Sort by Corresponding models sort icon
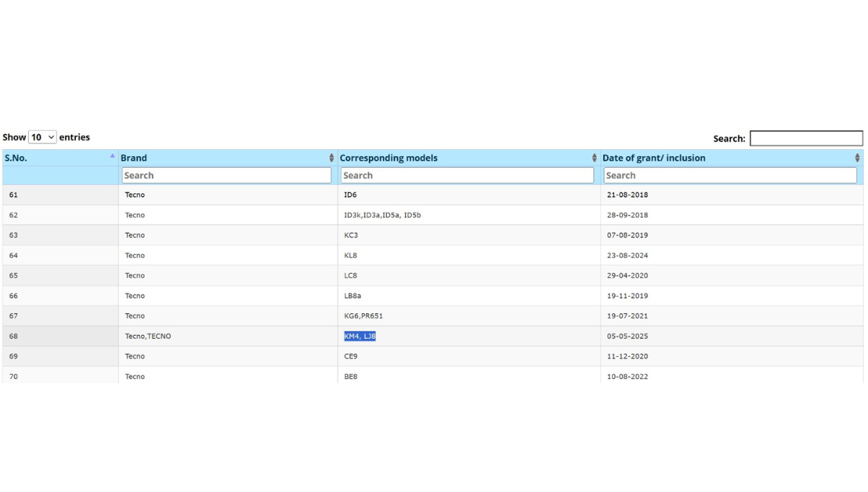868x492 pixels. pyautogui.click(x=595, y=158)
